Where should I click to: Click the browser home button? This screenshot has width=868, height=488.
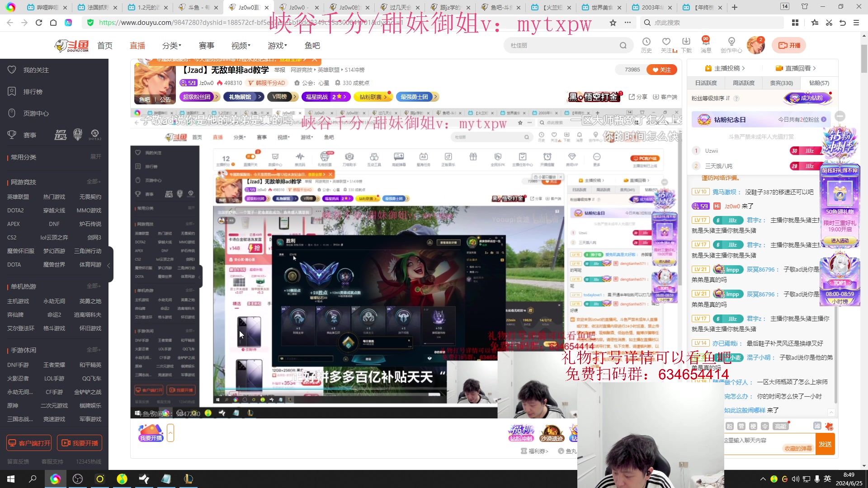(x=53, y=22)
